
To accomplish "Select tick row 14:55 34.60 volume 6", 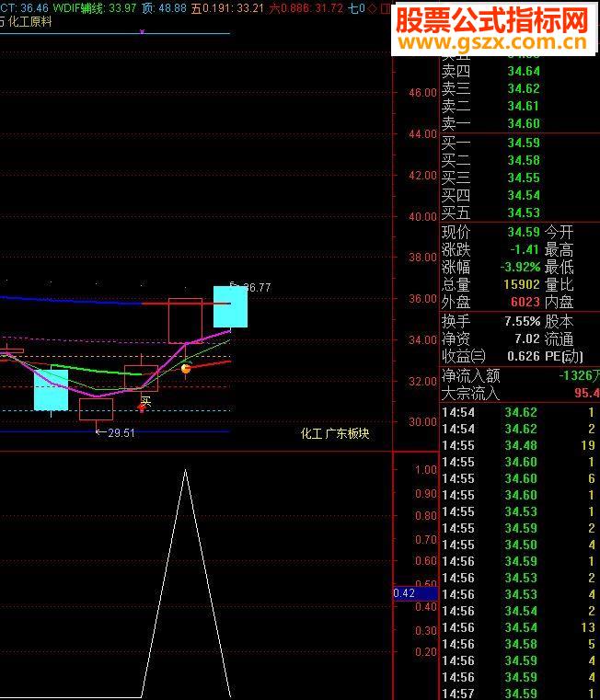I will [518, 478].
